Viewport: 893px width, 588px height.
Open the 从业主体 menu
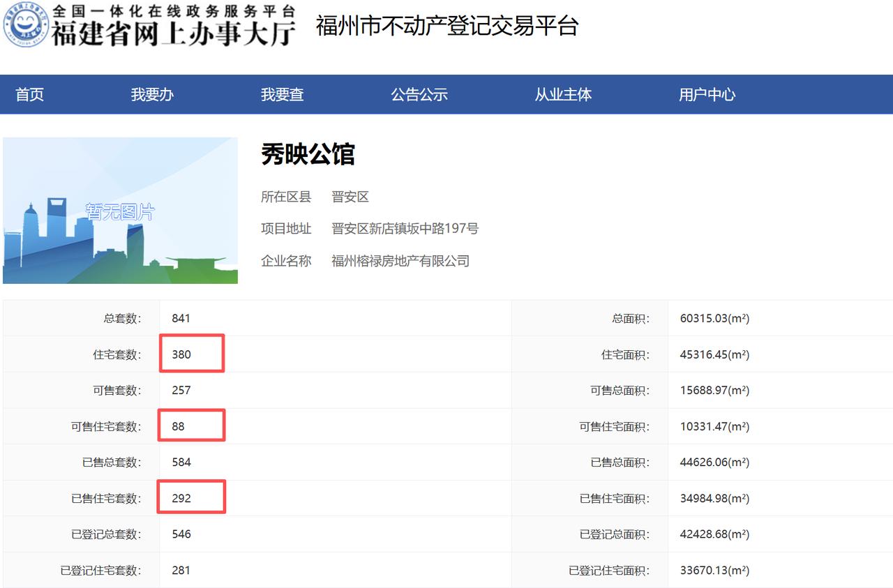pyautogui.click(x=563, y=95)
